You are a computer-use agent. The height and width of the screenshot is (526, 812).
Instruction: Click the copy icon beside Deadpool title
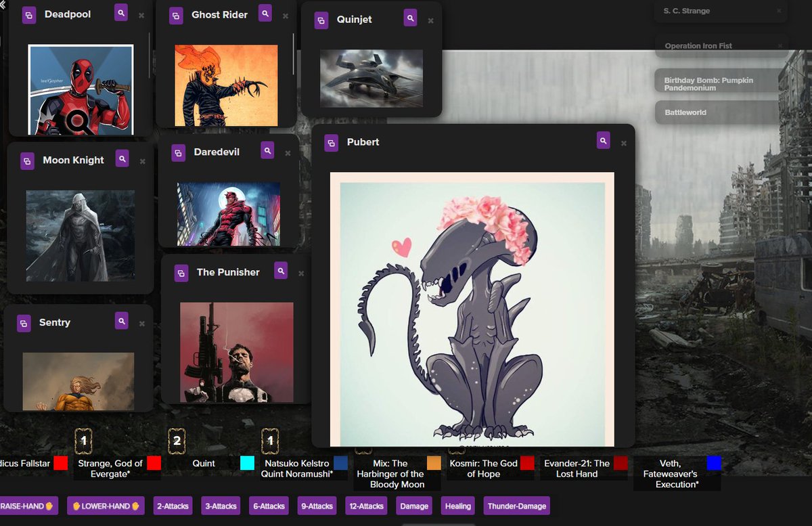tap(29, 15)
